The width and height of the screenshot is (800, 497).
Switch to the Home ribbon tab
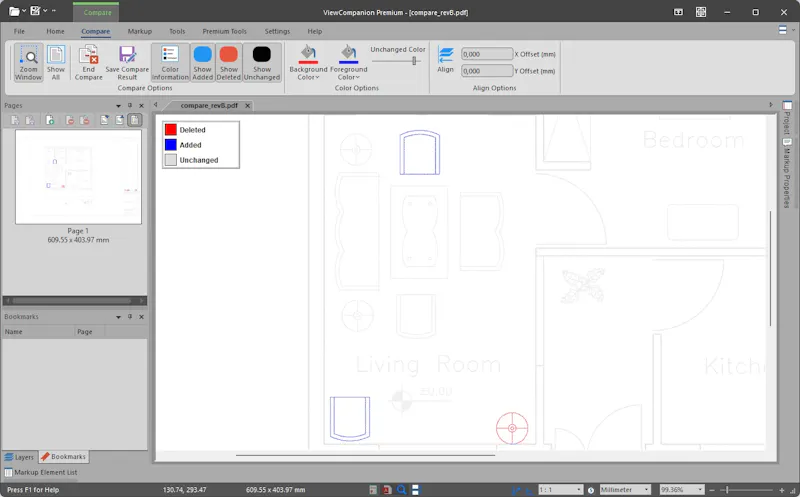[x=55, y=31]
